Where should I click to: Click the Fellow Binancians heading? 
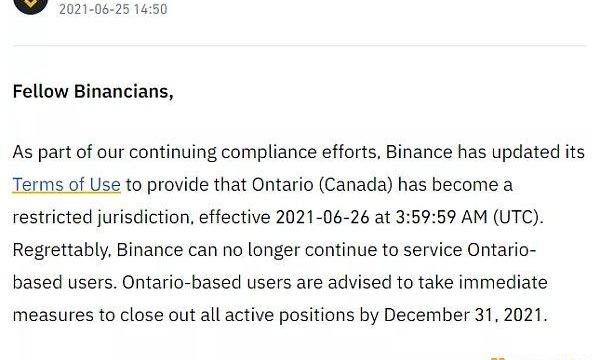pyautogui.click(x=93, y=92)
